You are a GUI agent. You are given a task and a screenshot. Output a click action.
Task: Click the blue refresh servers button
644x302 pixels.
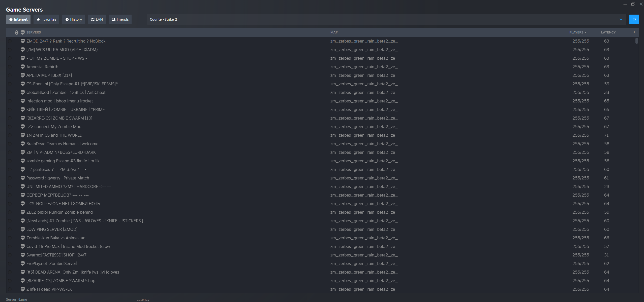(x=634, y=19)
